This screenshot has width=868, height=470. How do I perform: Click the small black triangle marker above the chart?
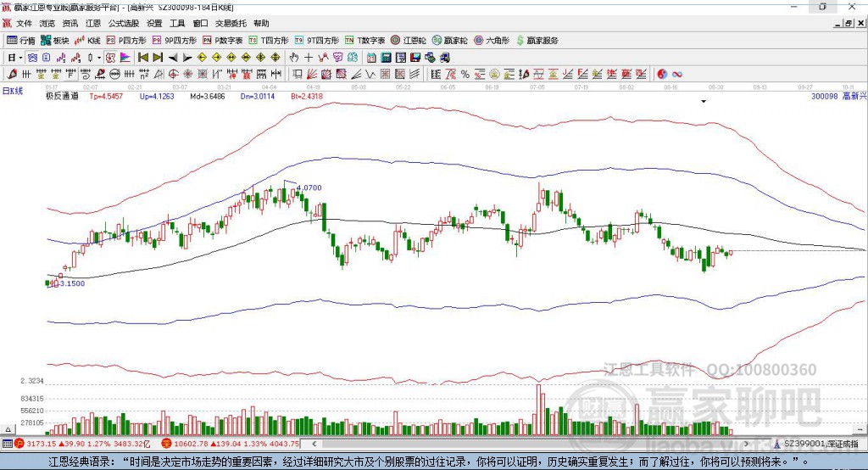point(704,102)
